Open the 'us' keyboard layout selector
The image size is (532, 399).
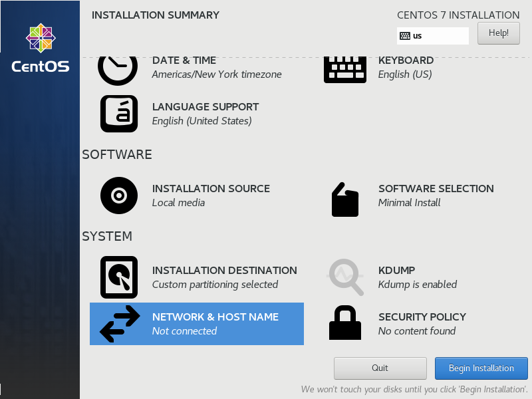click(x=433, y=35)
